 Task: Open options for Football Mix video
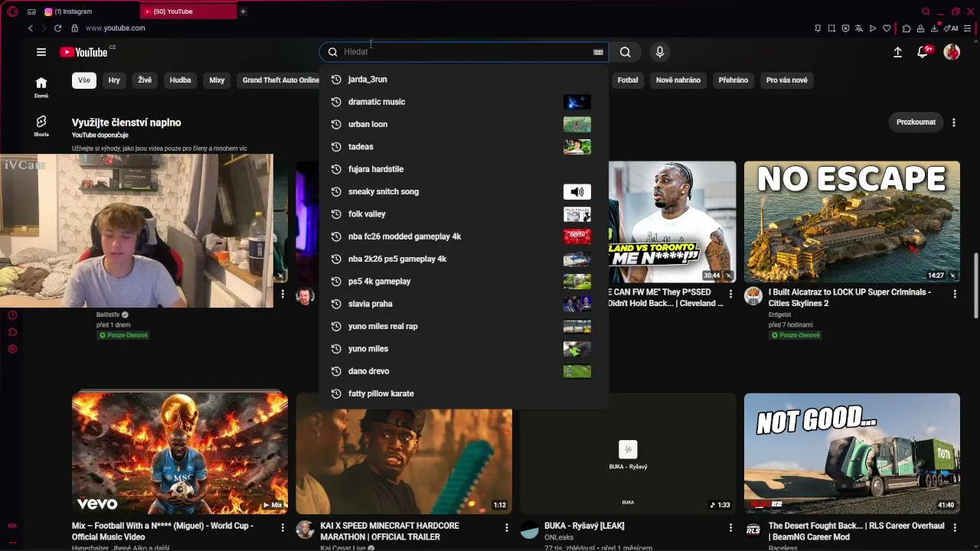pos(283,528)
